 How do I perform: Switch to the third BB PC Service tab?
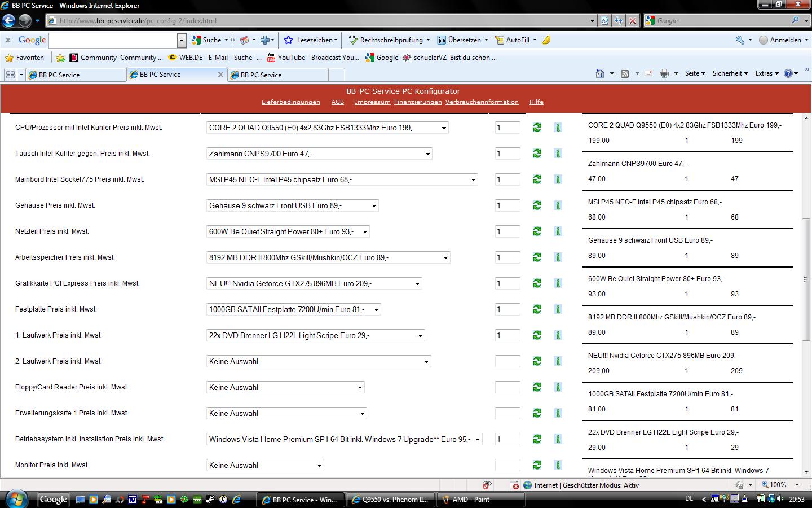tap(277, 75)
